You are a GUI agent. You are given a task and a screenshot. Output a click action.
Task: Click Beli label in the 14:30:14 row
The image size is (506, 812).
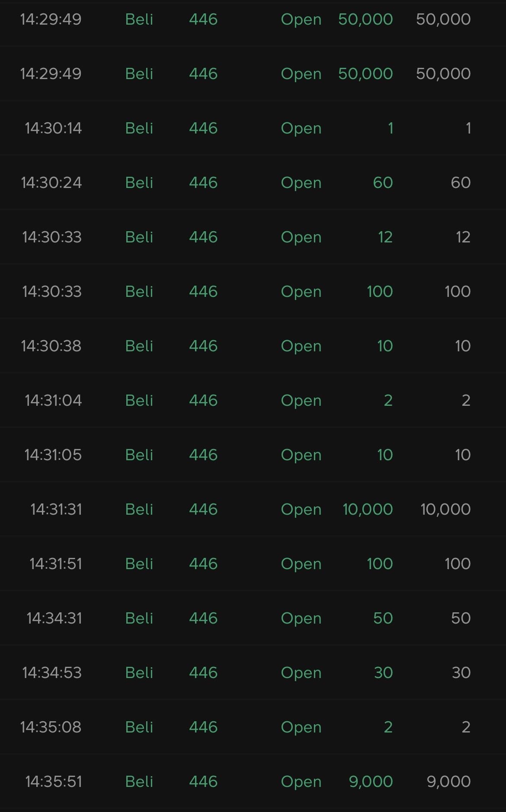click(139, 128)
